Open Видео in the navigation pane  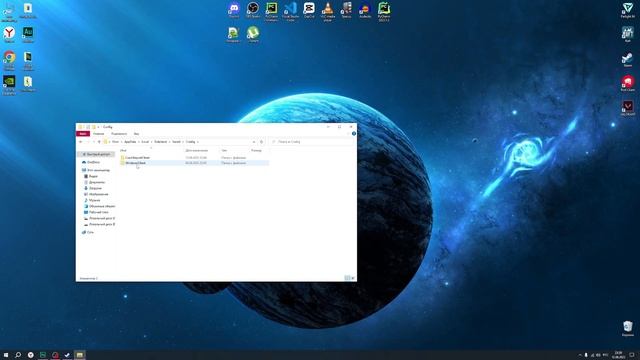(x=91, y=176)
